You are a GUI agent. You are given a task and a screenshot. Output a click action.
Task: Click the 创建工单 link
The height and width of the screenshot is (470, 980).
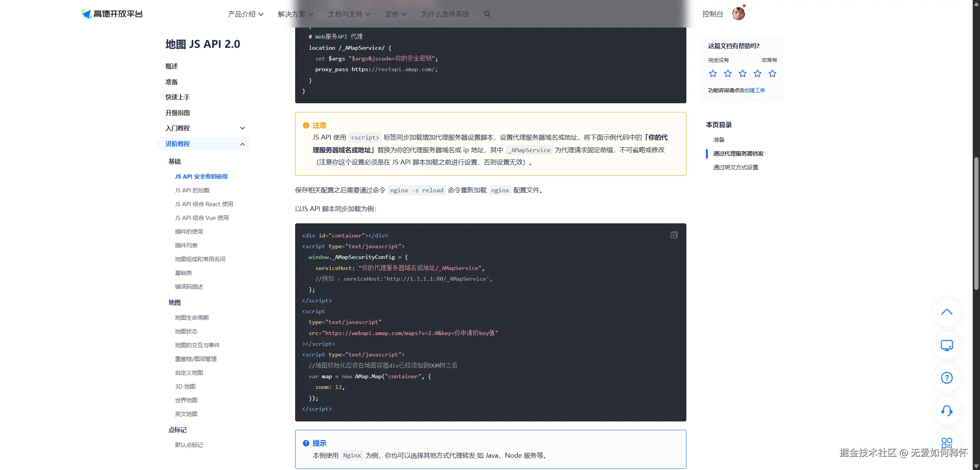coord(755,90)
